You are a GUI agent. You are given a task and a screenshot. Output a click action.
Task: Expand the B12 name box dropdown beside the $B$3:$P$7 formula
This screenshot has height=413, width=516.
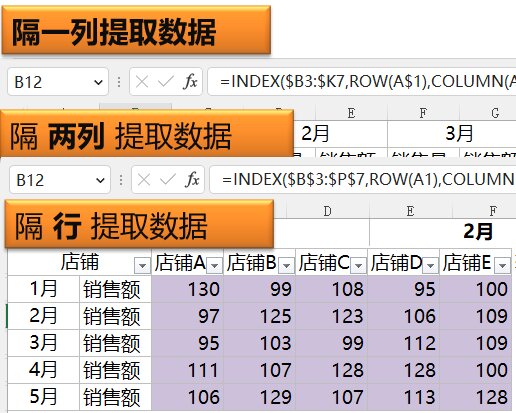[100, 180]
